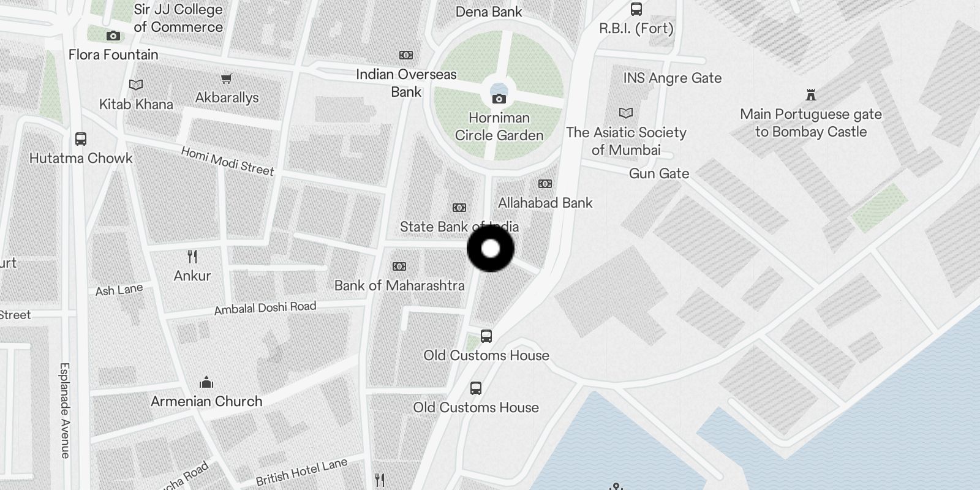Viewport: 980px width, 490px height.
Task: Select the State Bank of India icon
Action: (459, 208)
